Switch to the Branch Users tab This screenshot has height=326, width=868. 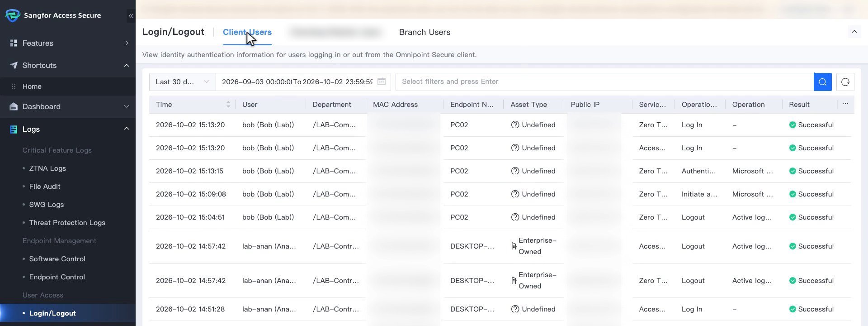coord(425,32)
